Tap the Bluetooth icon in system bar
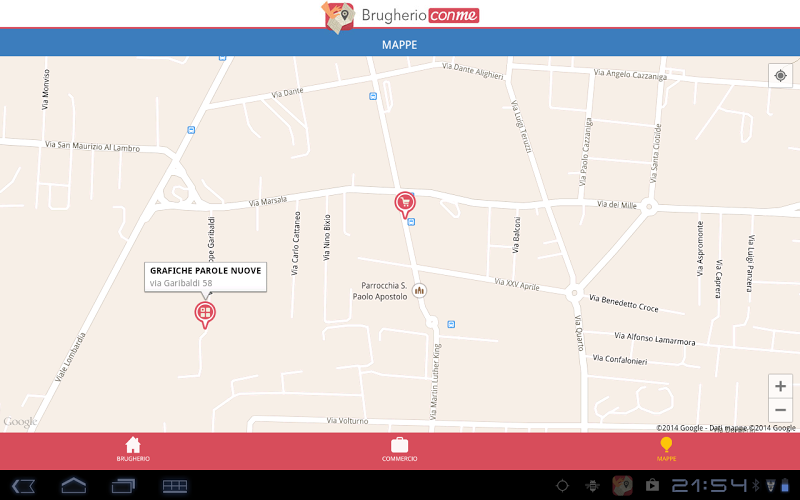Image resolution: width=800 pixels, height=500 pixels. [x=757, y=486]
